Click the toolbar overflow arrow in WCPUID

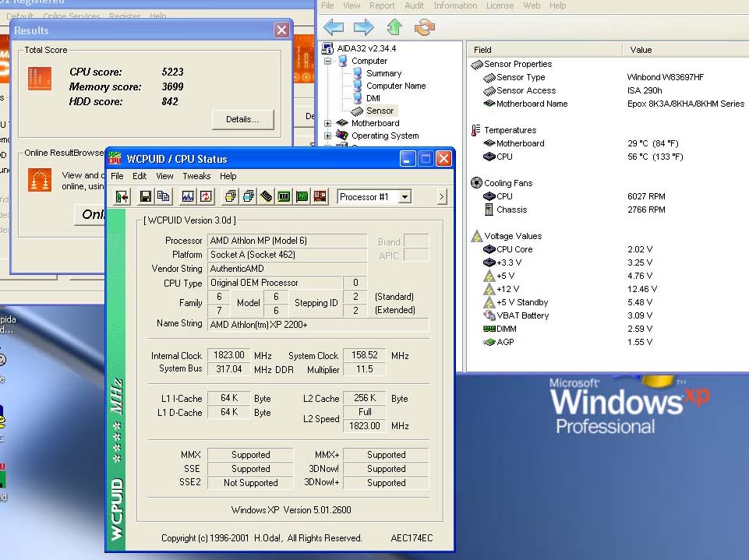[442, 197]
